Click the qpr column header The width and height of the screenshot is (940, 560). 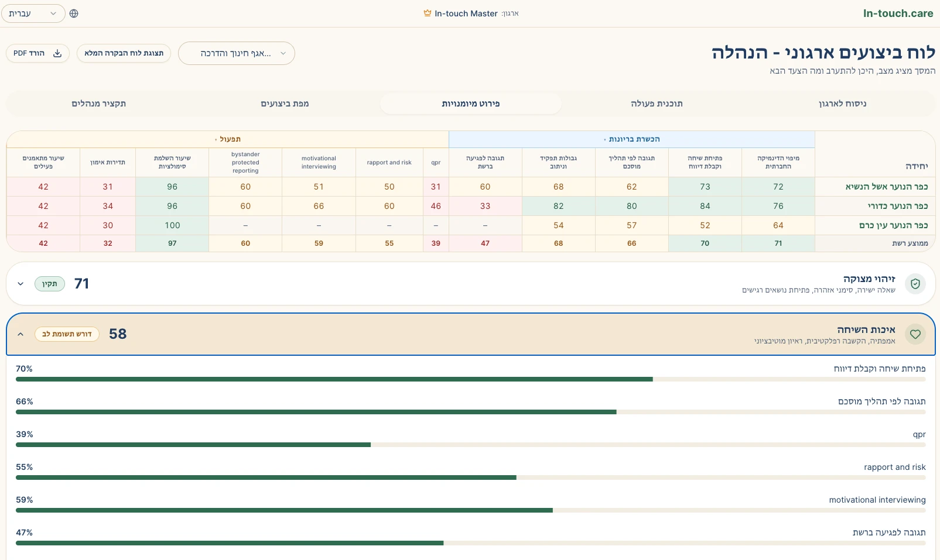pyautogui.click(x=436, y=163)
